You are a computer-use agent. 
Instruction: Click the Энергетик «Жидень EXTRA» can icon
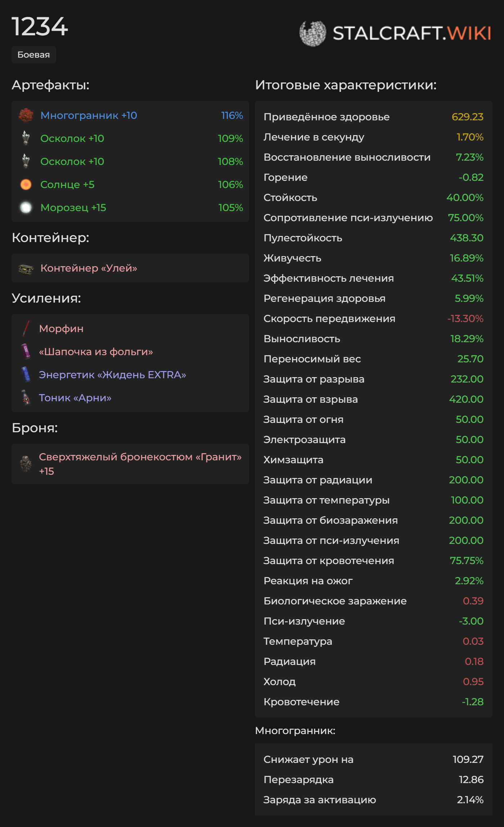click(26, 374)
